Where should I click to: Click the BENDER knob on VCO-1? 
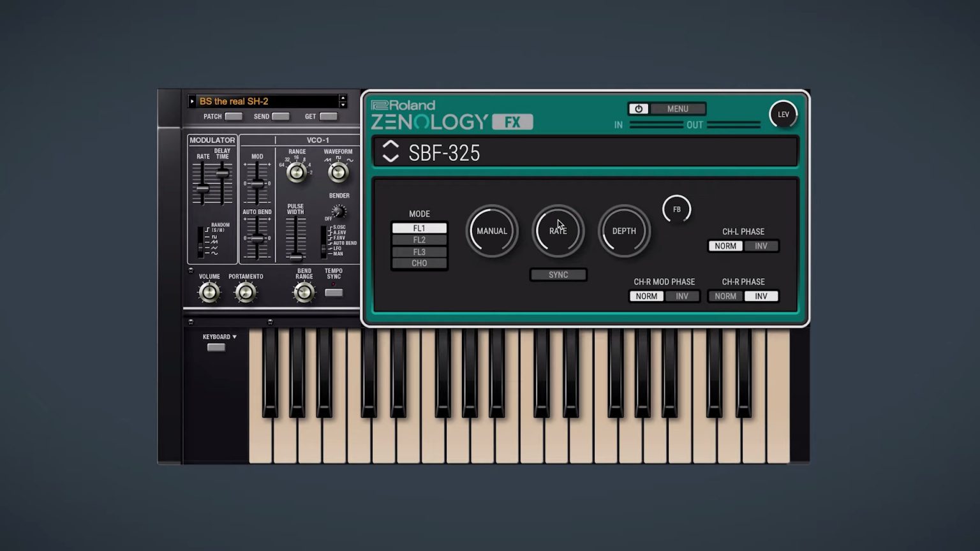coord(338,212)
